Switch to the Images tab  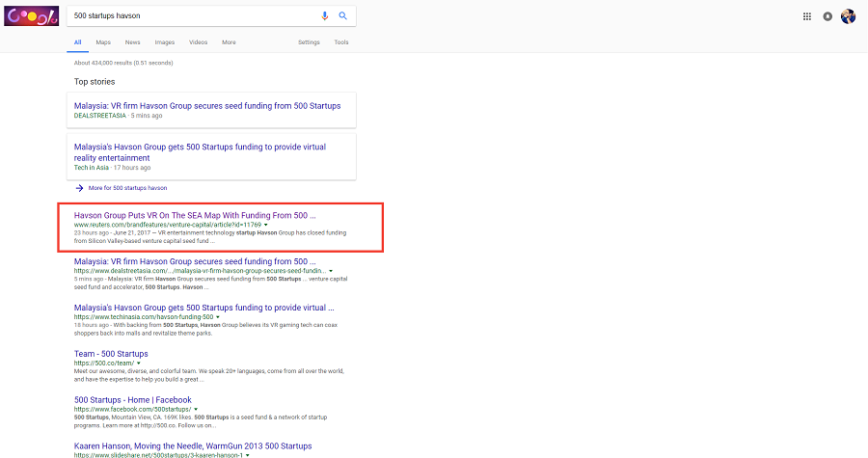tap(165, 42)
